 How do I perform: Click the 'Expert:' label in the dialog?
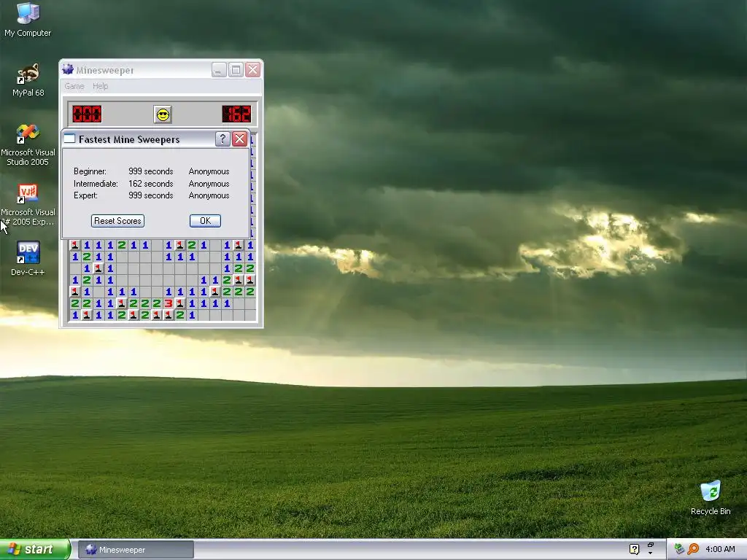[86, 195]
